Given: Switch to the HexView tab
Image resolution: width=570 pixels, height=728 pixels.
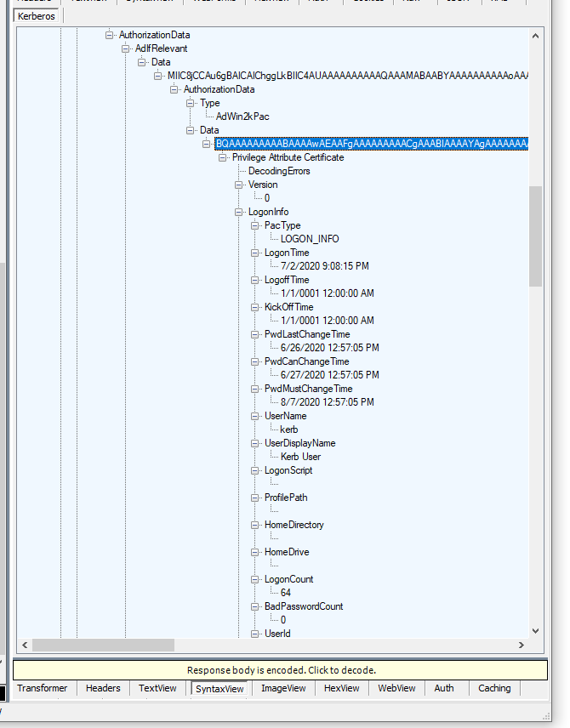Looking at the screenshot, I should [341, 688].
